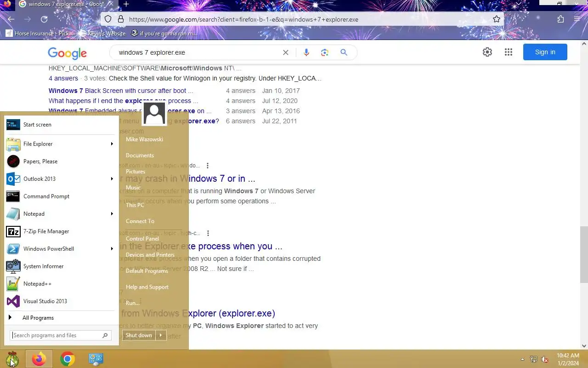Screen dimensions: 588x368
Task: Open Kevin's Website bookmark
Action: [x=102, y=34]
